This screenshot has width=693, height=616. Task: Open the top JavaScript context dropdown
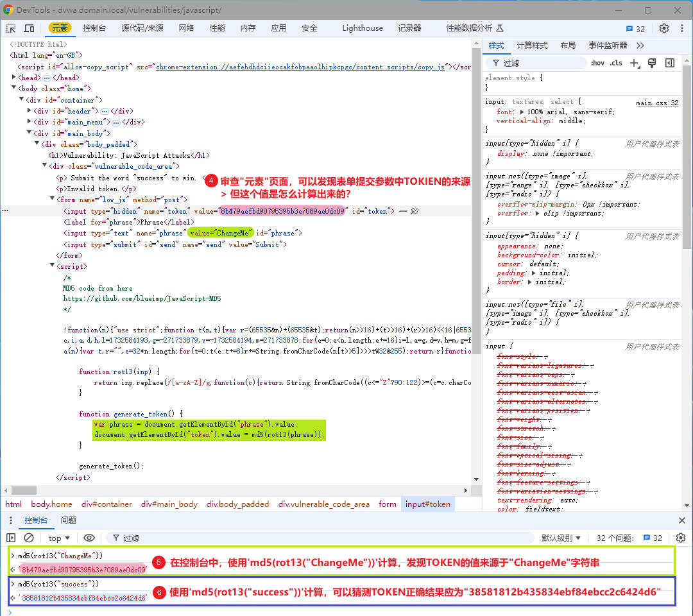(59, 538)
